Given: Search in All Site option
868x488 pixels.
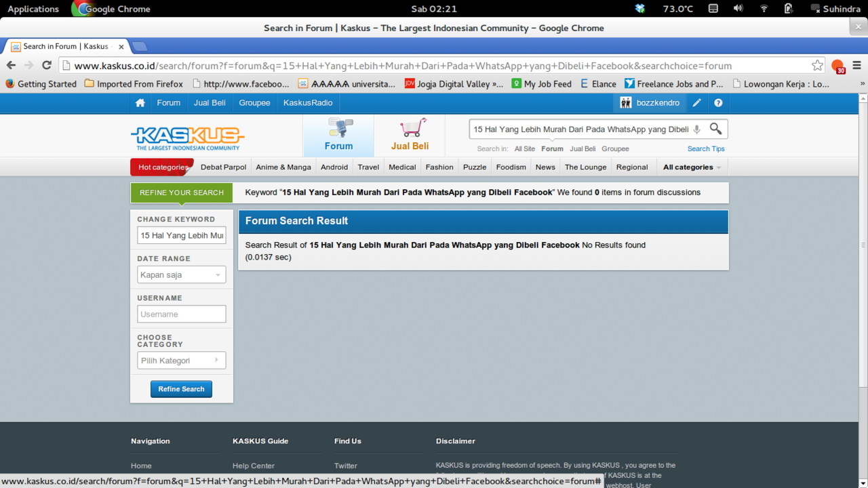Looking at the screenshot, I should pos(524,149).
